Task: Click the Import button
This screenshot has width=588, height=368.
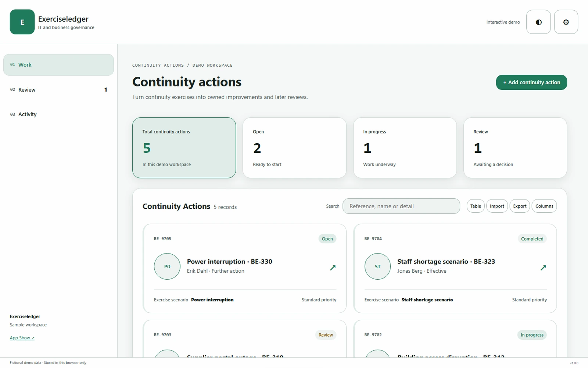Action: pyautogui.click(x=497, y=206)
